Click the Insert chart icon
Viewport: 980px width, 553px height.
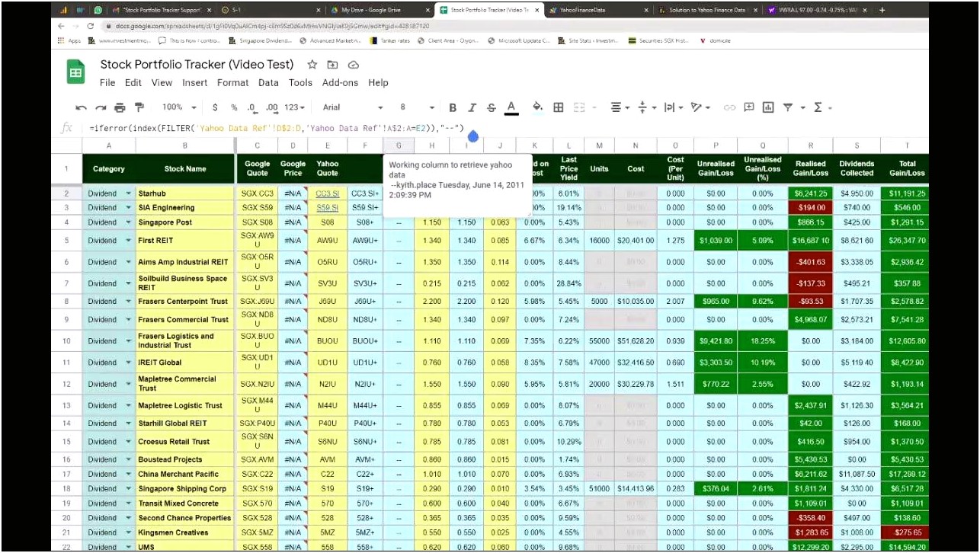pos(768,107)
